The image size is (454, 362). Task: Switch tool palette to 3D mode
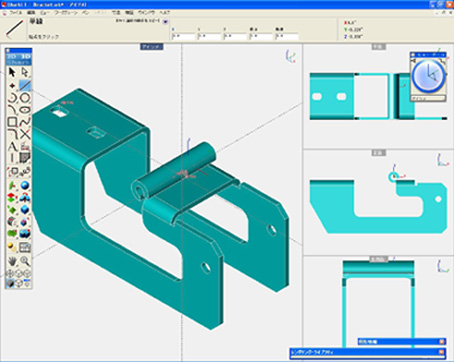(25, 57)
